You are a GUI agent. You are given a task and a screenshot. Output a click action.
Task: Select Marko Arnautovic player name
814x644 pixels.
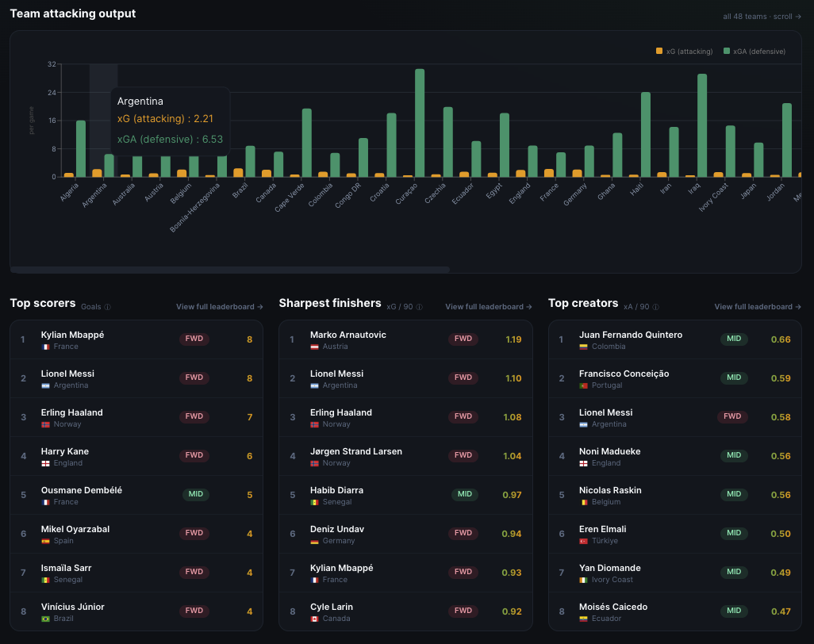click(x=347, y=335)
